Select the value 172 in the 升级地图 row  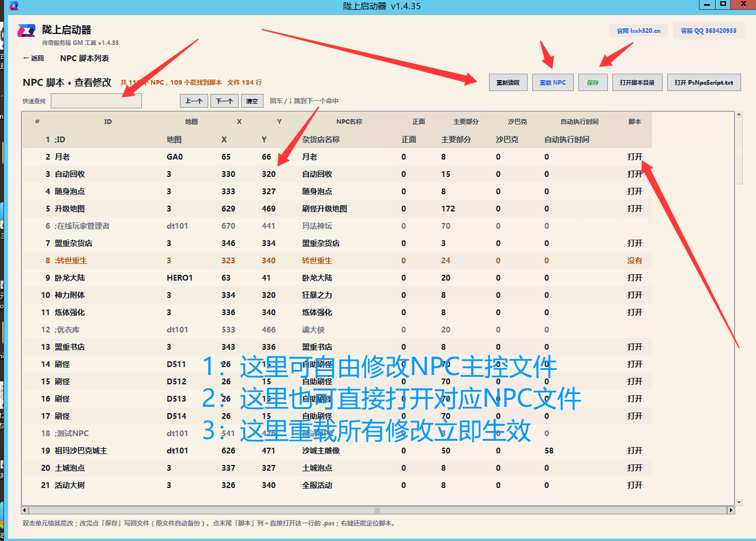click(x=448, y=209)
